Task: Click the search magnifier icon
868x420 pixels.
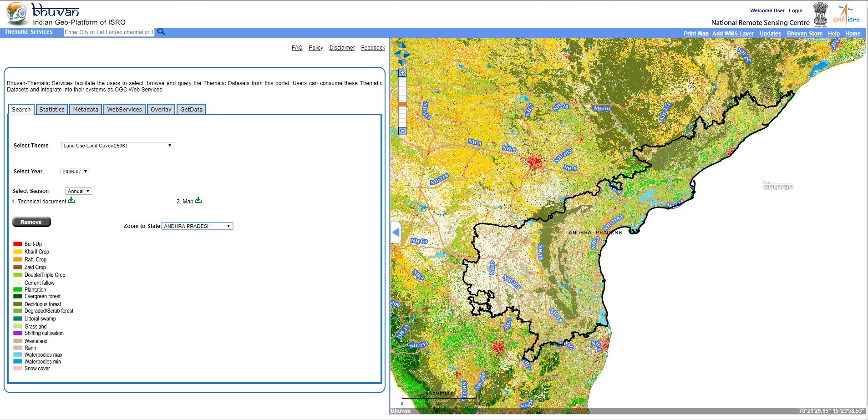Action: tap(161, 32)
